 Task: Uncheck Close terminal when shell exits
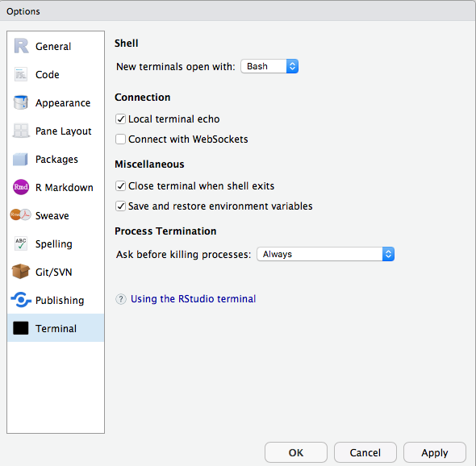coord(120,185)
